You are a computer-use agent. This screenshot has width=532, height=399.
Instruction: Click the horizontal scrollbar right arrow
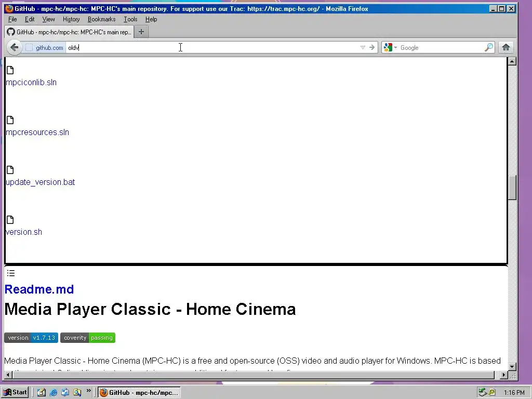coord(503,375)
